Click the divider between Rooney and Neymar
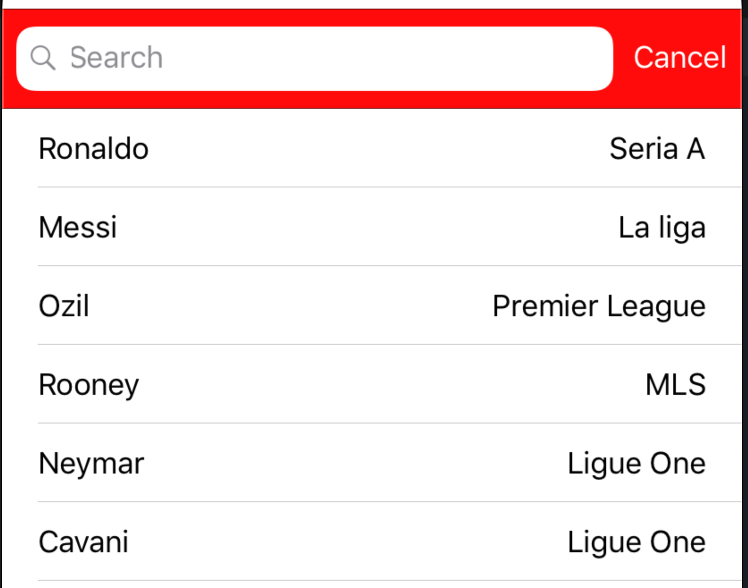 (x=389, y=423)
